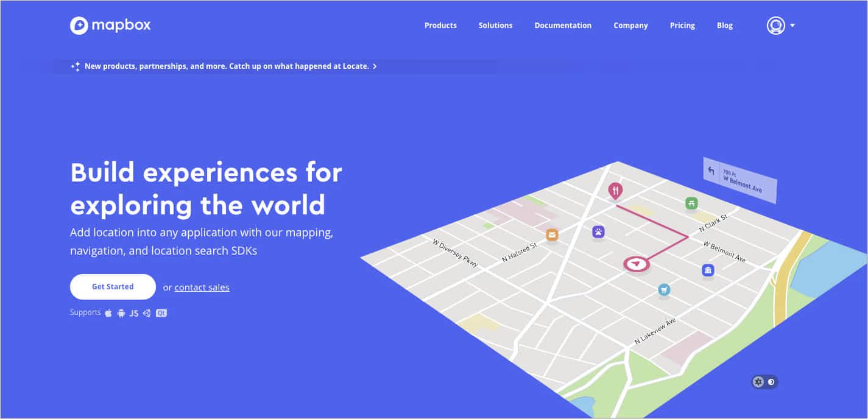The image size is (868, 419).
Task: Open the contact sales link
Action: coord(202,287)
